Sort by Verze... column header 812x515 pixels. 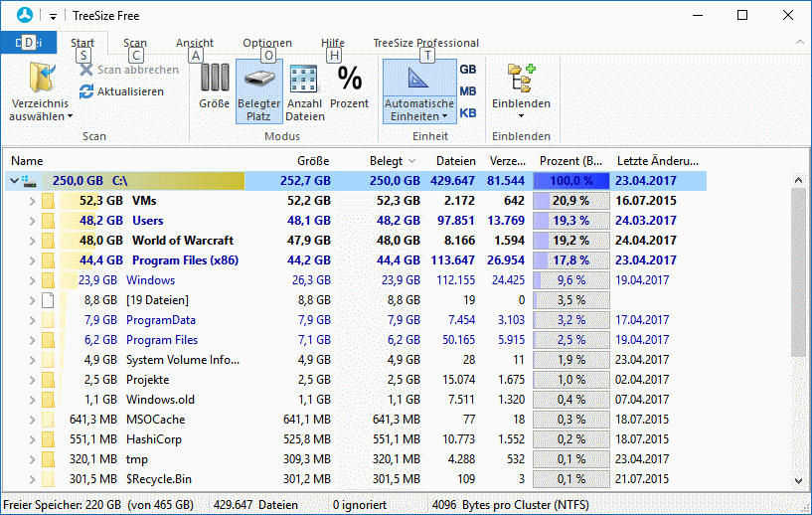tap(507, 161)
